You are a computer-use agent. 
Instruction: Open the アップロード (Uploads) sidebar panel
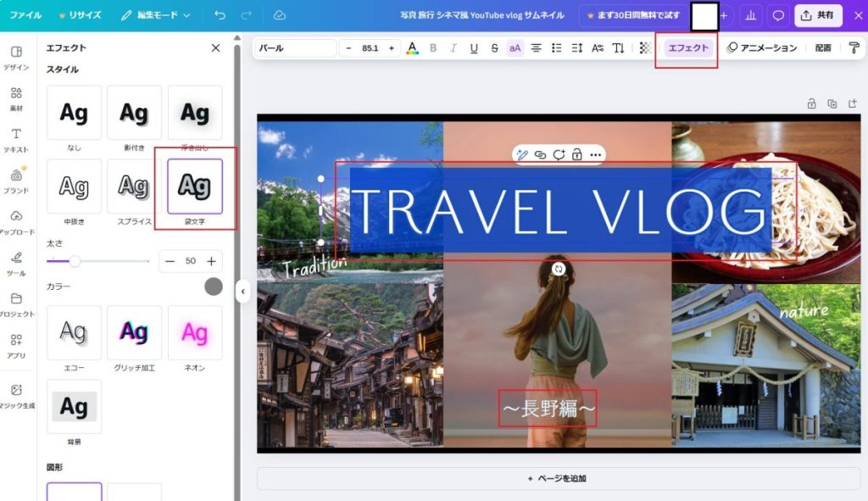(x=16, y=221)
